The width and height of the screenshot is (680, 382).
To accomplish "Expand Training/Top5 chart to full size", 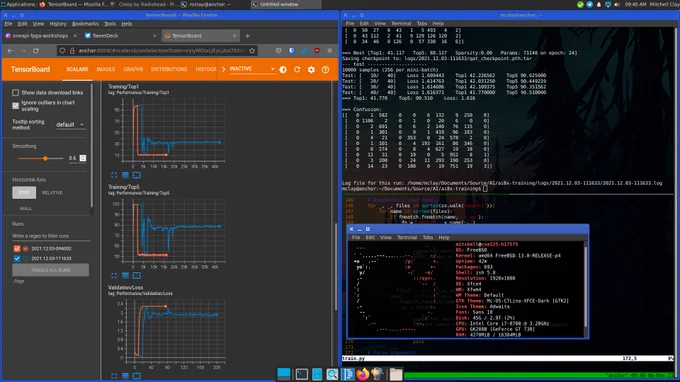I will point(114,275).
